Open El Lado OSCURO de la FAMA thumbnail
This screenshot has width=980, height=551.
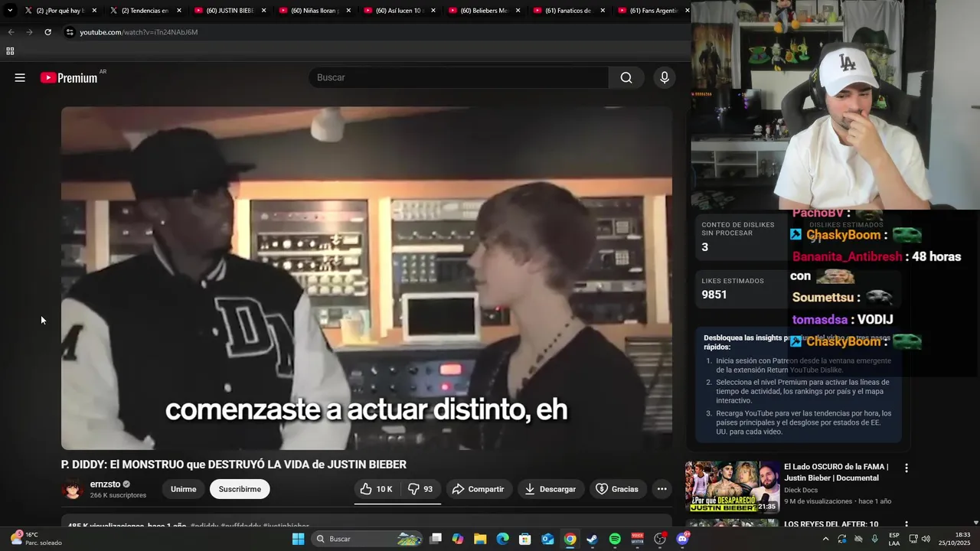point(733,487)
